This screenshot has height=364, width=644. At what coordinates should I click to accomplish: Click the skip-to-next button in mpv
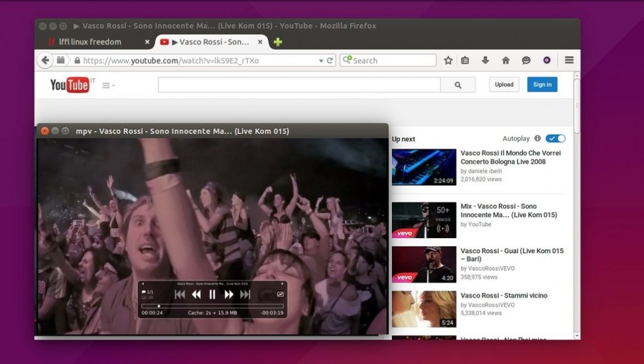(x=245, y=294)
